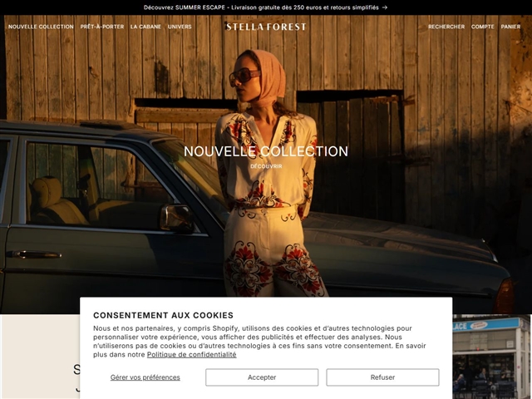Click the Découvrir link on hero banner
The width and height of the screenshot is (532, 399).
266,166
